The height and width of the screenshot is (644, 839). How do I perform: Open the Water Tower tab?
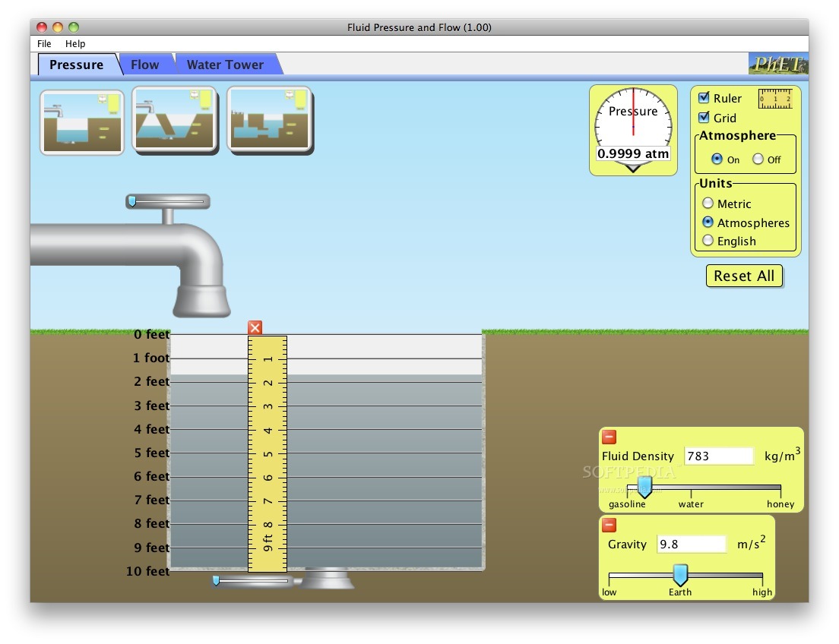[x=225, y=65]
